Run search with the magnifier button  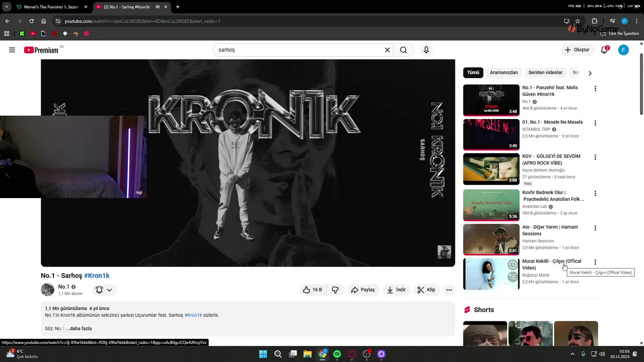pos(404,50)
